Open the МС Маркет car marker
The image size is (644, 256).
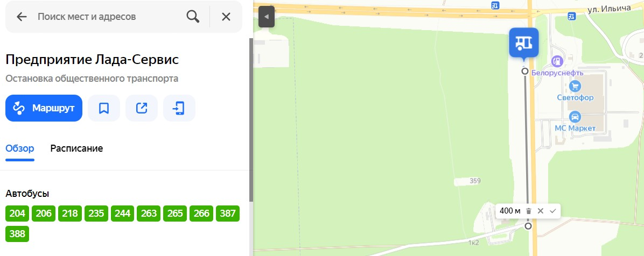pos(575,117)
